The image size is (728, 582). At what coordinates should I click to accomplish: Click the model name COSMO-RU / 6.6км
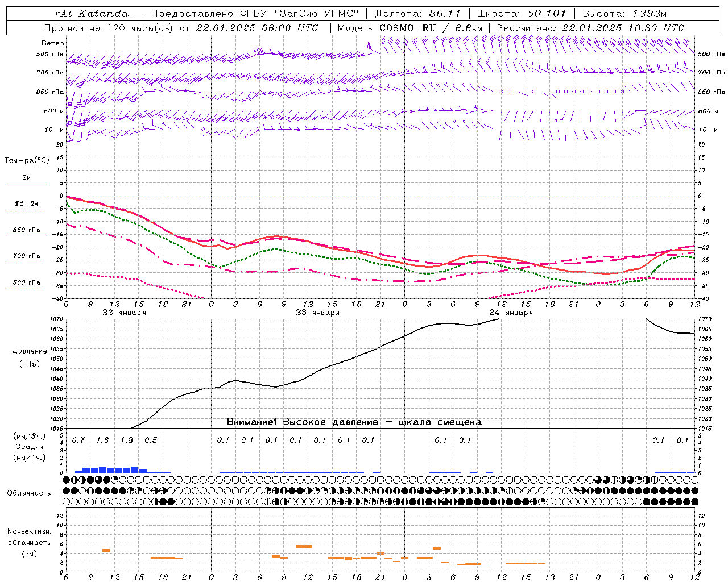coord(431,28)
